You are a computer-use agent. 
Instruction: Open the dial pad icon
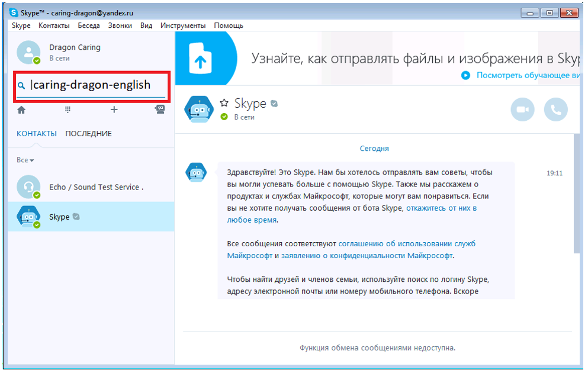click(x=68, y=110)
